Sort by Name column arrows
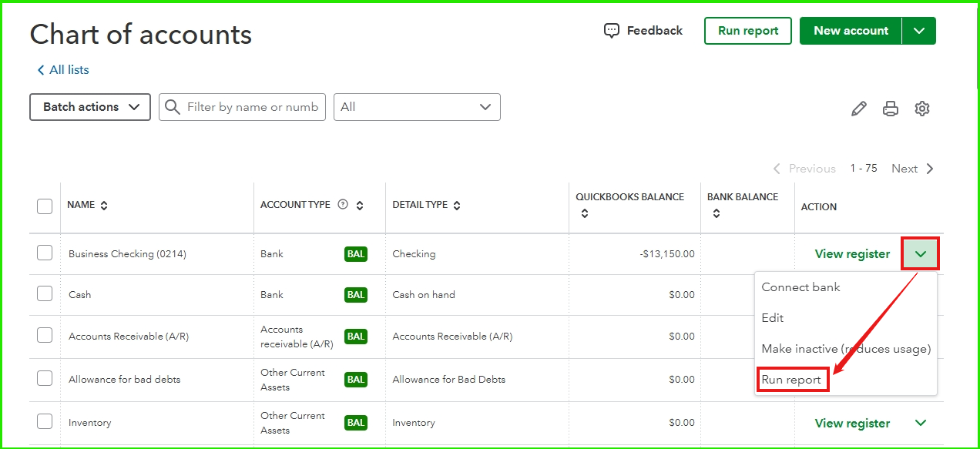 (104, 206)
